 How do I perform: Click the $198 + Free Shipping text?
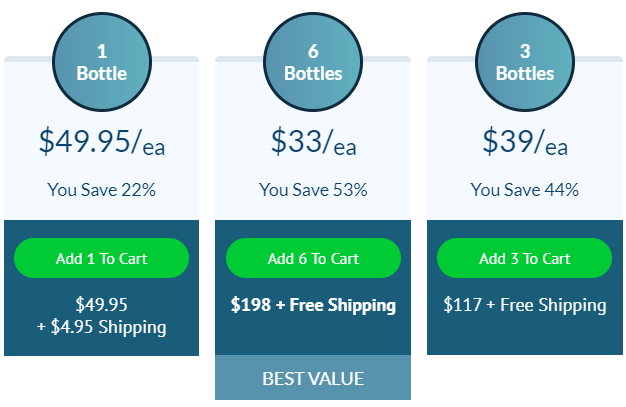click(313, 305)
